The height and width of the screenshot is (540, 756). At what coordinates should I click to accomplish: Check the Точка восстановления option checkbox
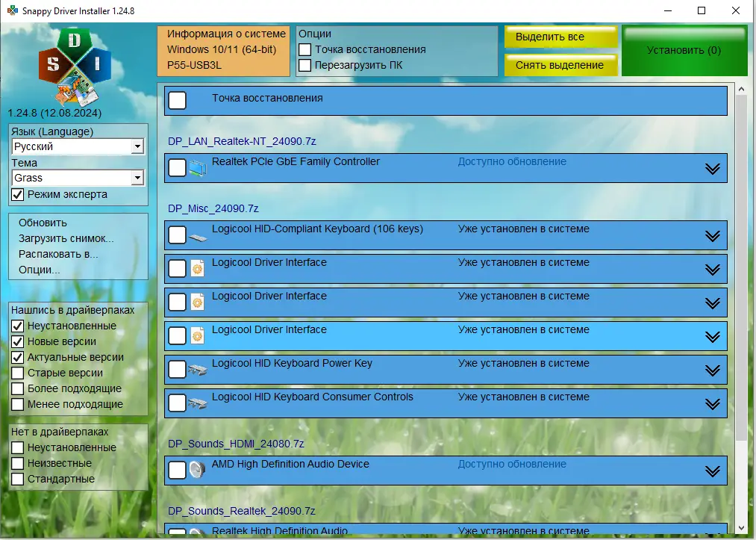tap(304, 50)
